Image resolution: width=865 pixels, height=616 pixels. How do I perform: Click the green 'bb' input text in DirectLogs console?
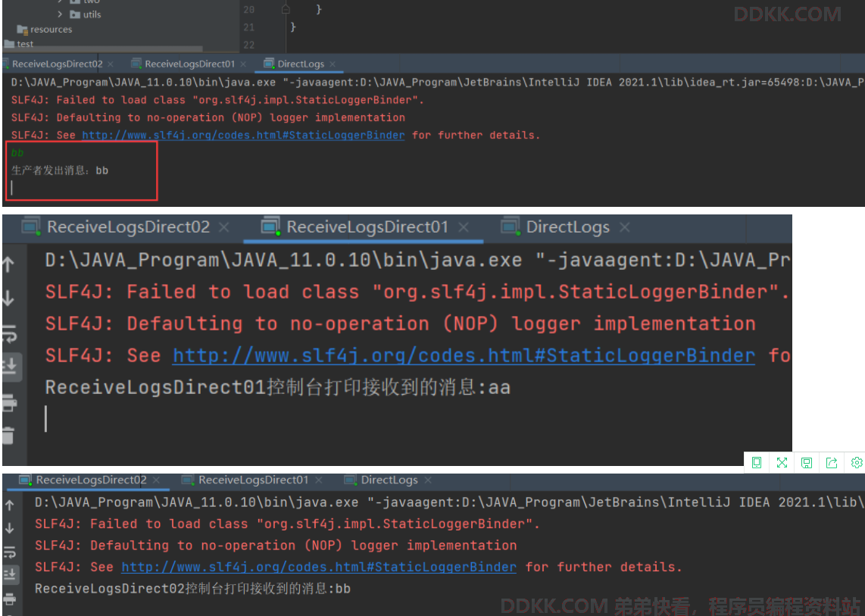click(x=17, y=153)
